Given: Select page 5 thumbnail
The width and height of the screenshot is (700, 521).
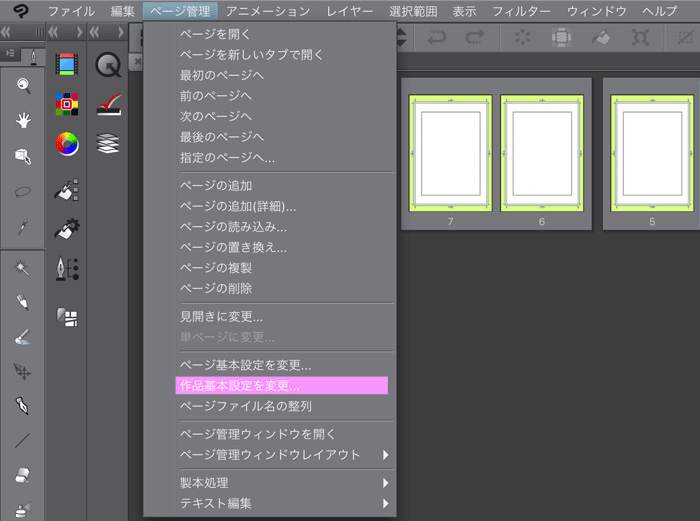Looking at the screenshot, I should pyautogui.click(x=652, y=153).
